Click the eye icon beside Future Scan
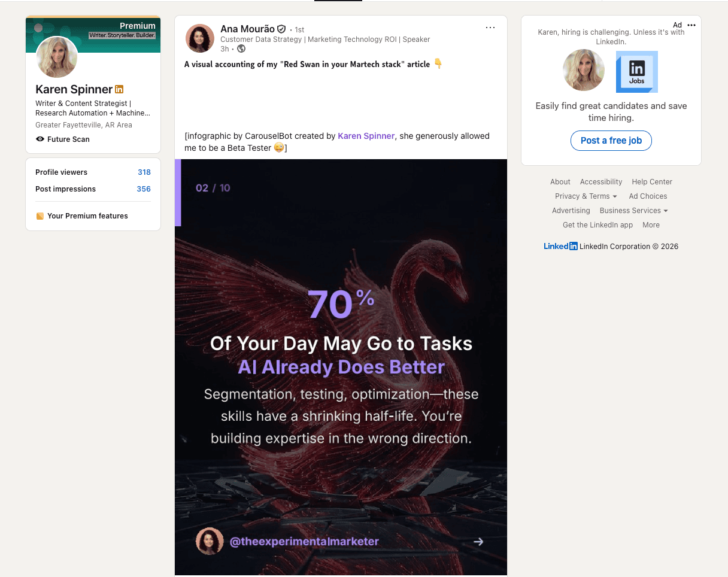The width and height of the screenshot is (728, 577). pyautogui.click(x=40, y=139)
